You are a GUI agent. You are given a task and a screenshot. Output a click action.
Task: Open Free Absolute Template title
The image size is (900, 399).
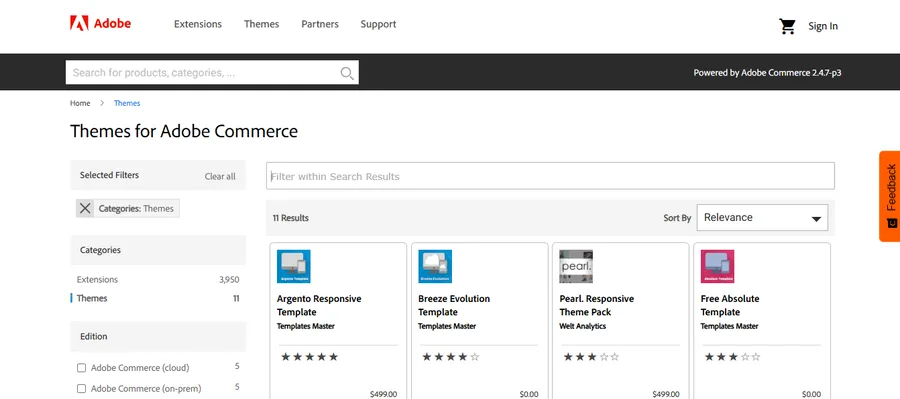tap(730, 305)
